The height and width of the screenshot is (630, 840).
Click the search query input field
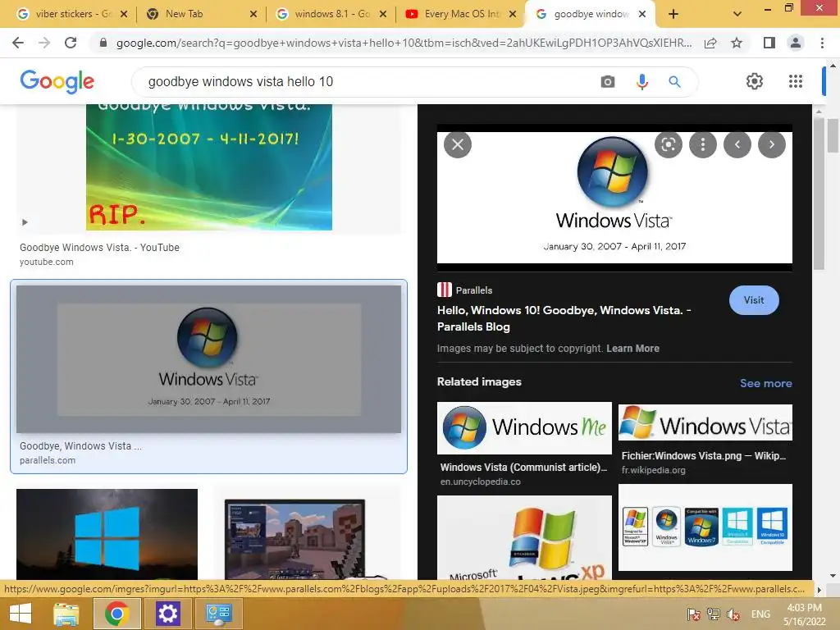[370, 81]
